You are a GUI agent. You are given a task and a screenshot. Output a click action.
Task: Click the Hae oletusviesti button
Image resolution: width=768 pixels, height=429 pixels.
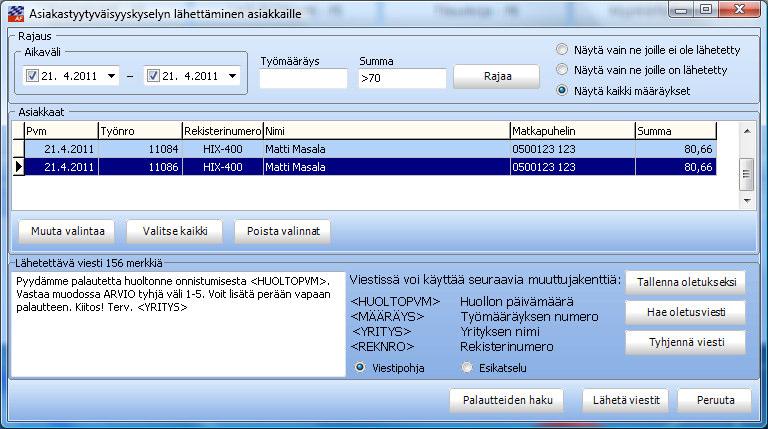coord(686,312)
